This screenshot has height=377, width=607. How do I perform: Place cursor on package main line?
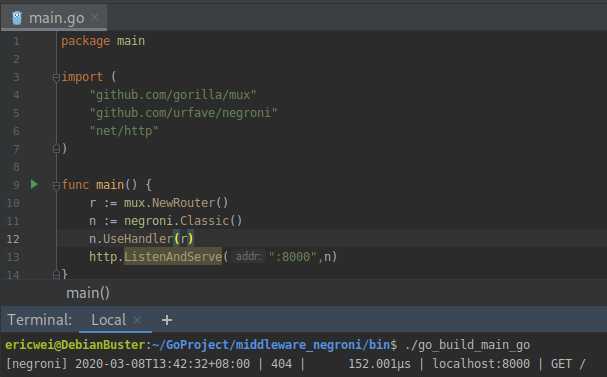103,41
